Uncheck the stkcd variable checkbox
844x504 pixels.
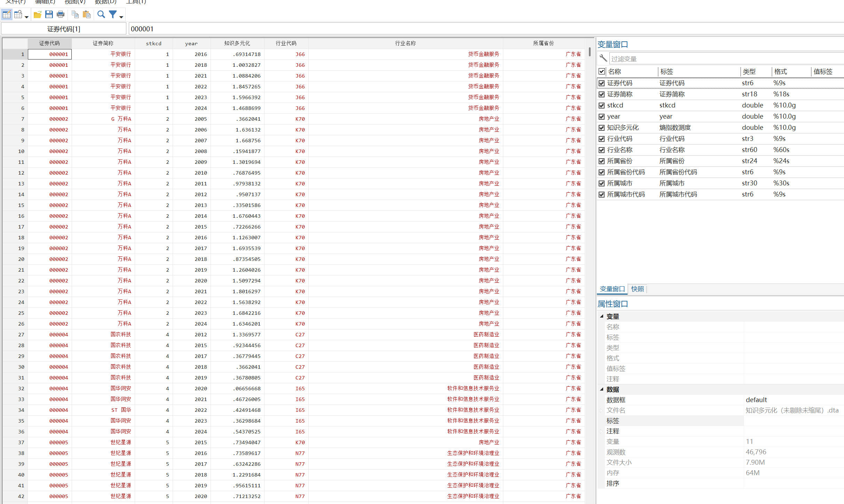tap(601, 105)
